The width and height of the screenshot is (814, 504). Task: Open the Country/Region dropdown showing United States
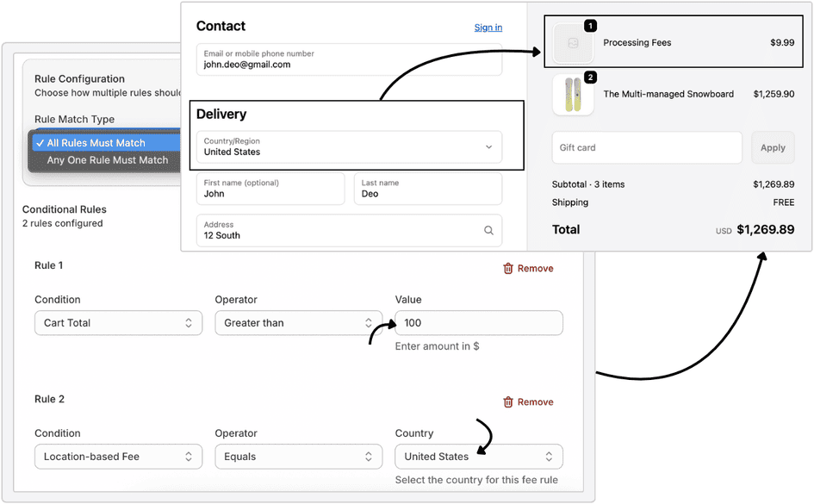(x=348, y=146)
